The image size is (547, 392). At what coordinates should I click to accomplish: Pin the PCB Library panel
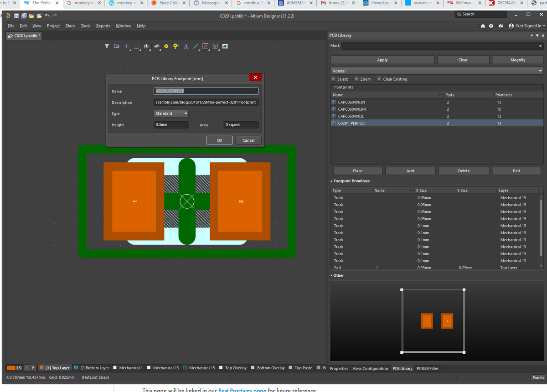click(x=537, y=35)
